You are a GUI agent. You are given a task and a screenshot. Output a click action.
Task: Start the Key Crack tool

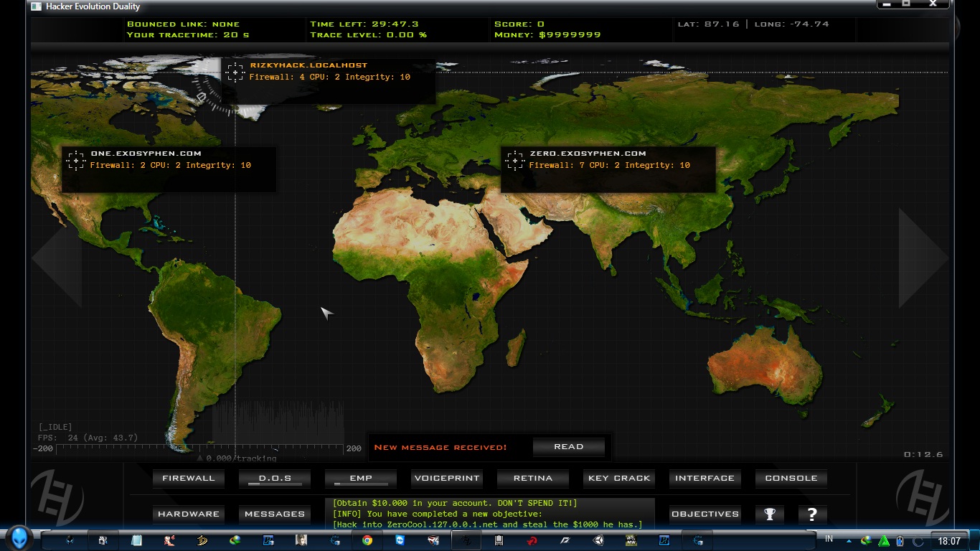[619, 478]
